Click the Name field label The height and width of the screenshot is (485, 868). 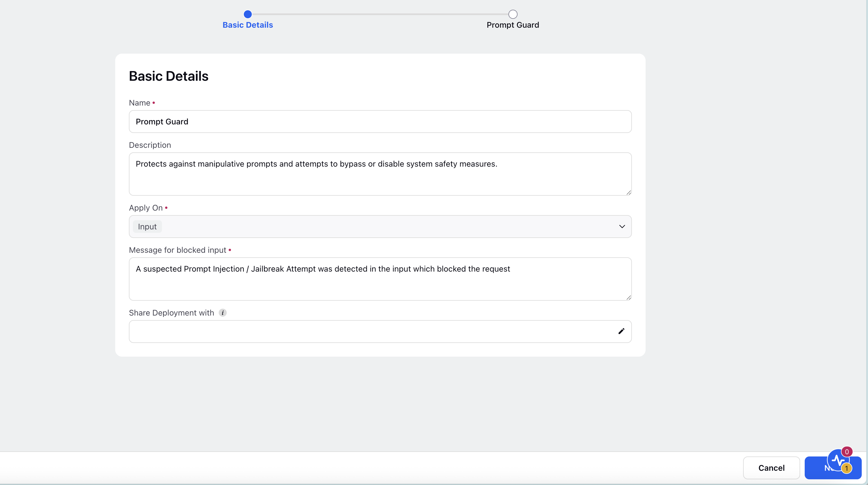pyautogui.click(x=139, y=103)
